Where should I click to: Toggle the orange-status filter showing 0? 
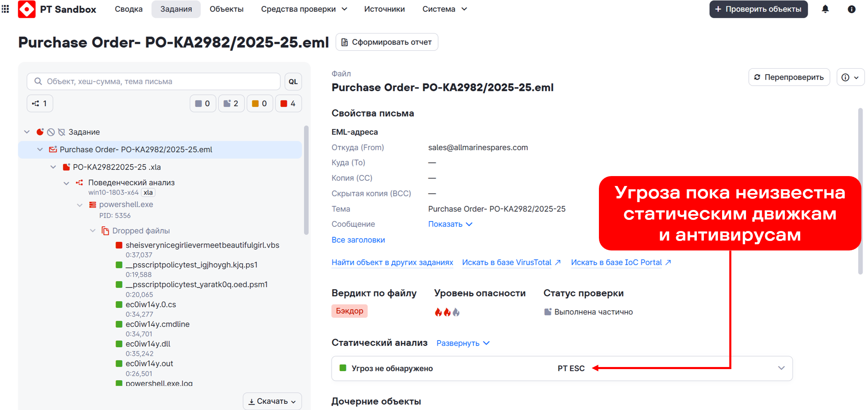pyautogui.click(x=260, y=103)
